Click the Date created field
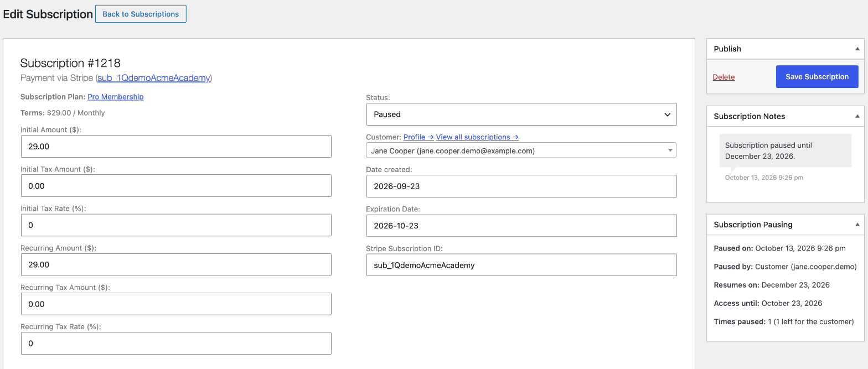The height and width of the screenshot is (369, 868). coord(521,186)
